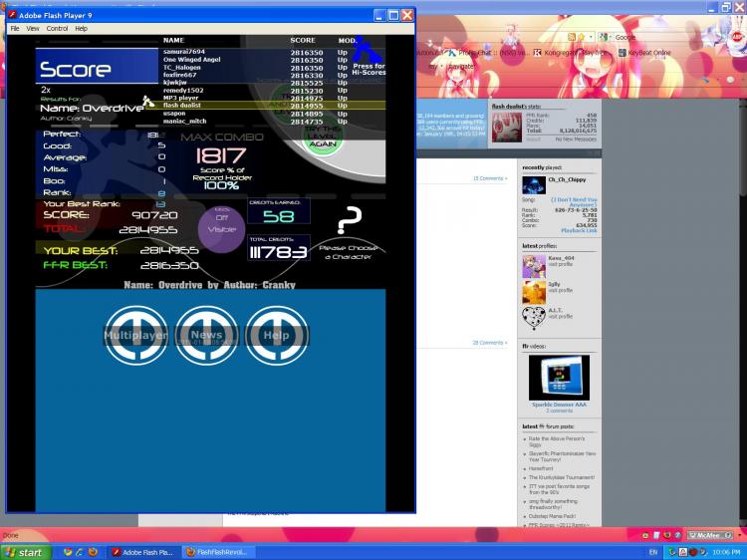Open the Sparkle Downer AAA video link
The image size is (747, 560).
[x=560, y=405]
